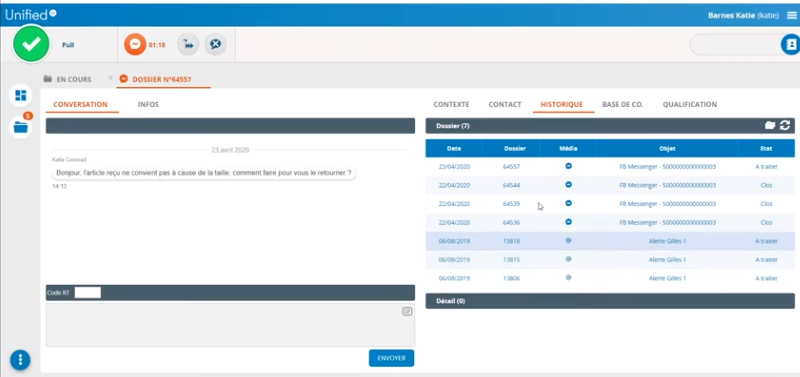This screenshot has height=377, width=800.
Task: Click the Pull mode label
Action: (x=68, y=45)
